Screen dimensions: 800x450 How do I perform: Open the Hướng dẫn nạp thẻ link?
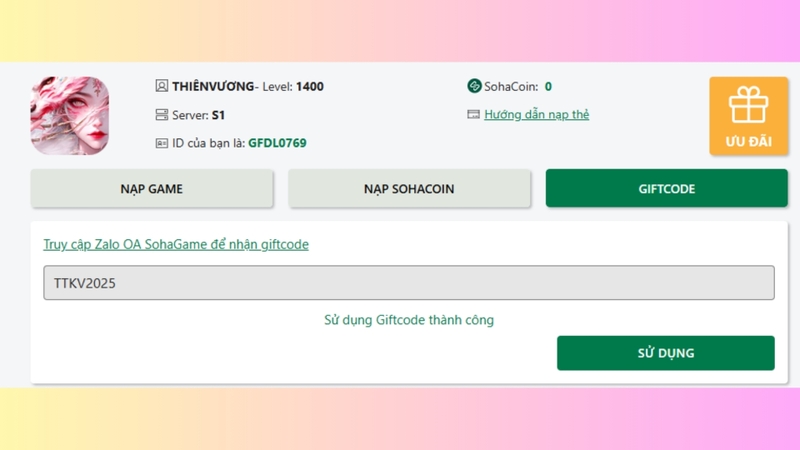point(537,114)
